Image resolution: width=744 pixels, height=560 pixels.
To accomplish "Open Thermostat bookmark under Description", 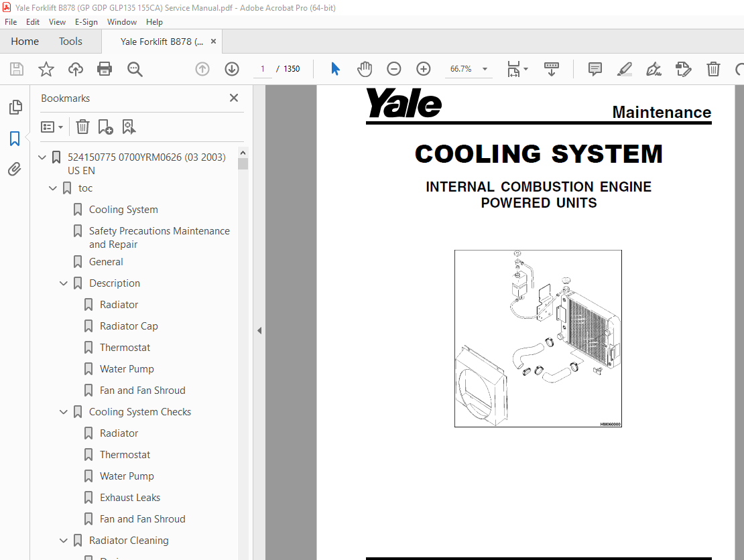I will [125, 348].
